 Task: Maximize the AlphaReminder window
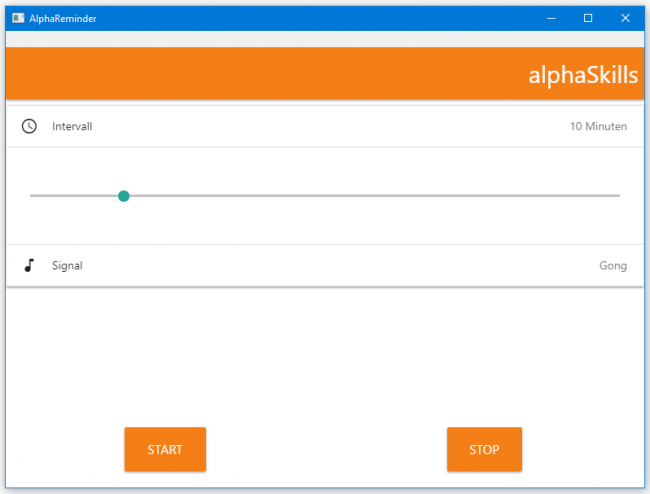coord(588,18)
